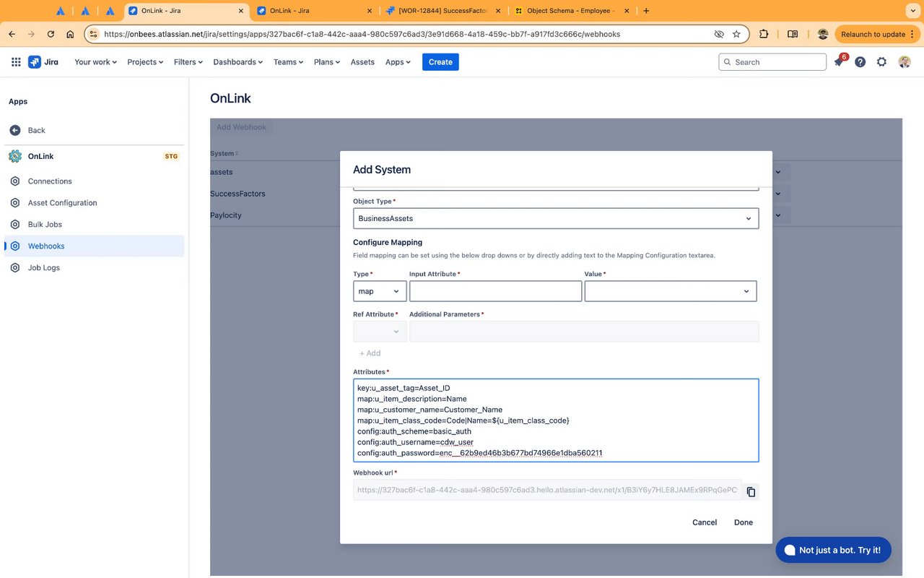Viewport: 924px width, 578px height.
Task: Open the Help question mark menu
Action: (x=860, y=62)
